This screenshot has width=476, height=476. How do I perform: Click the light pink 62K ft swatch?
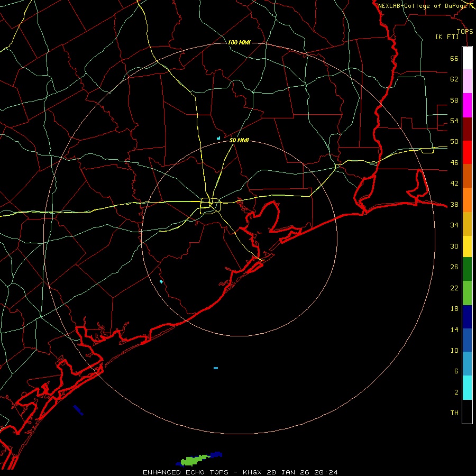click(467, 81)
